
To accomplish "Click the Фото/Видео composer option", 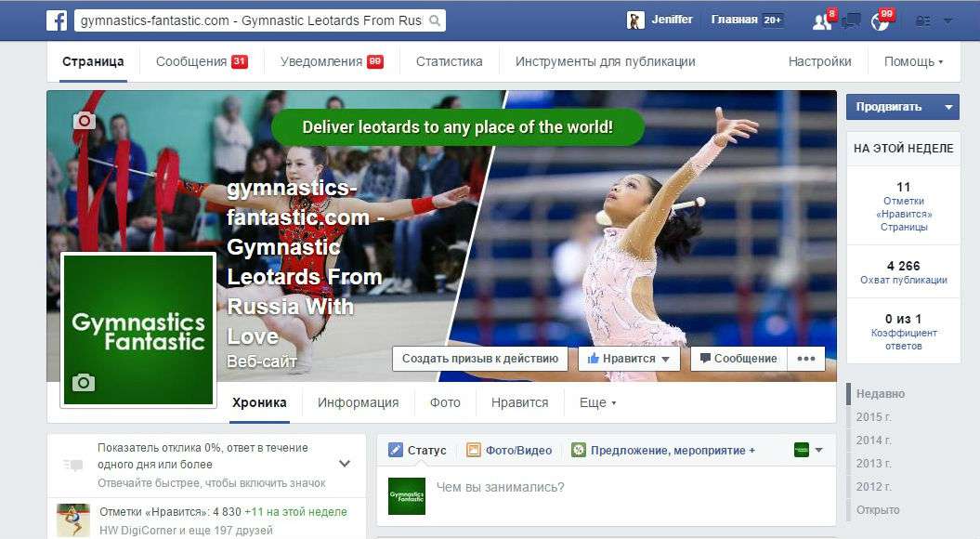I will [x=509, y=450].
